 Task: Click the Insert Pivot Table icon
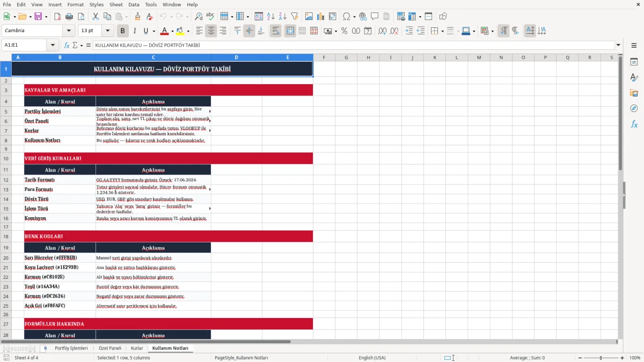(x=333, y=17)
